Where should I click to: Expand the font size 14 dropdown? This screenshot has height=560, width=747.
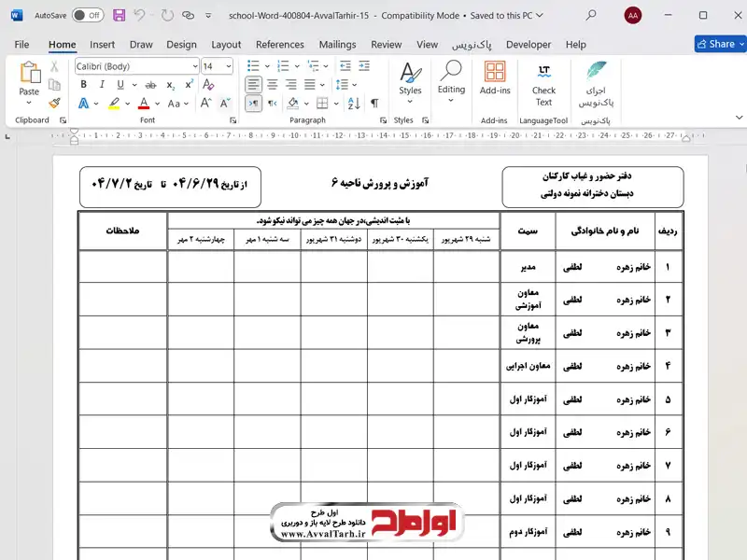click(x=230, y=66)
